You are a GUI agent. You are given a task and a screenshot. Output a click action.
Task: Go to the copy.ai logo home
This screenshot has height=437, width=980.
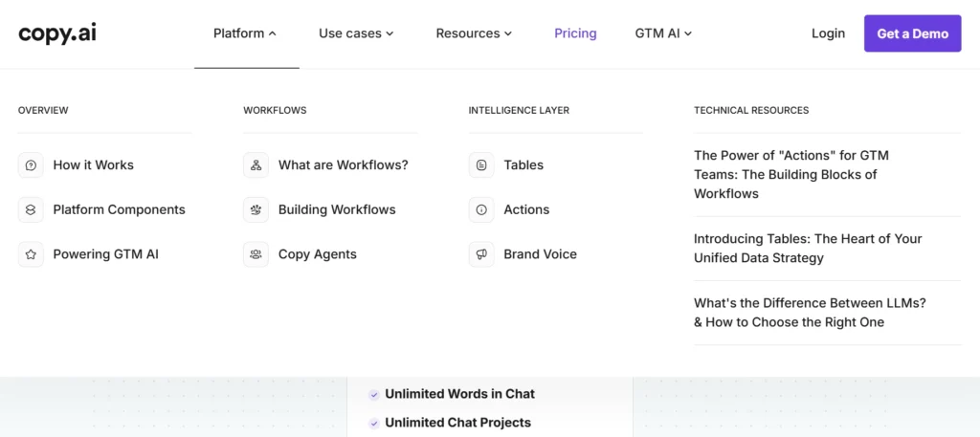coord(57,33)
